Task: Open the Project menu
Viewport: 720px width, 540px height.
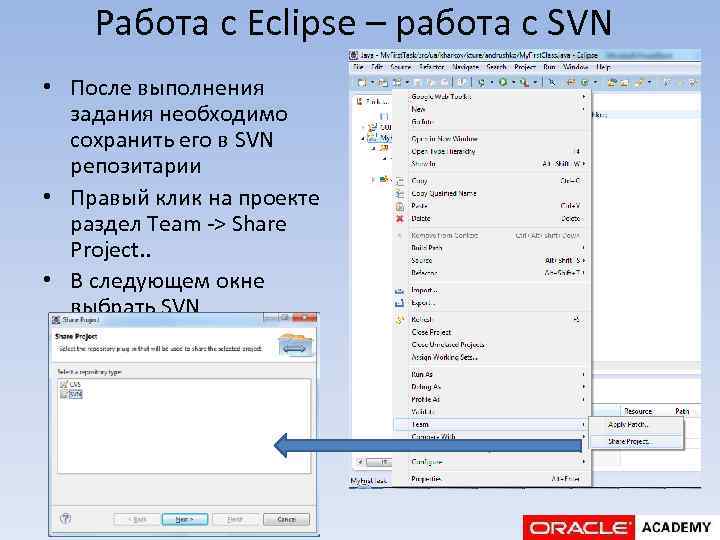Action: (525, 67)
